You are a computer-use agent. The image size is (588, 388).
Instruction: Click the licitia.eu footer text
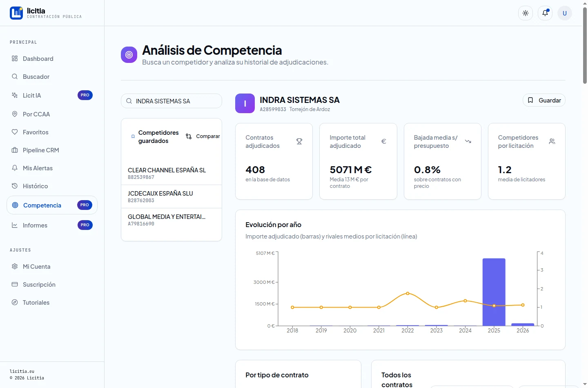22,371
